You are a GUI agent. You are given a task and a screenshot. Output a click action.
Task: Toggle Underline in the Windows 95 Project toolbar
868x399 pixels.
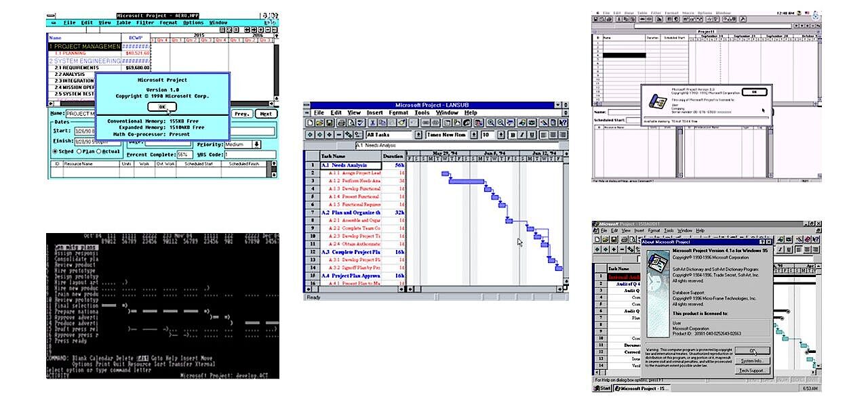coord(790,250)
